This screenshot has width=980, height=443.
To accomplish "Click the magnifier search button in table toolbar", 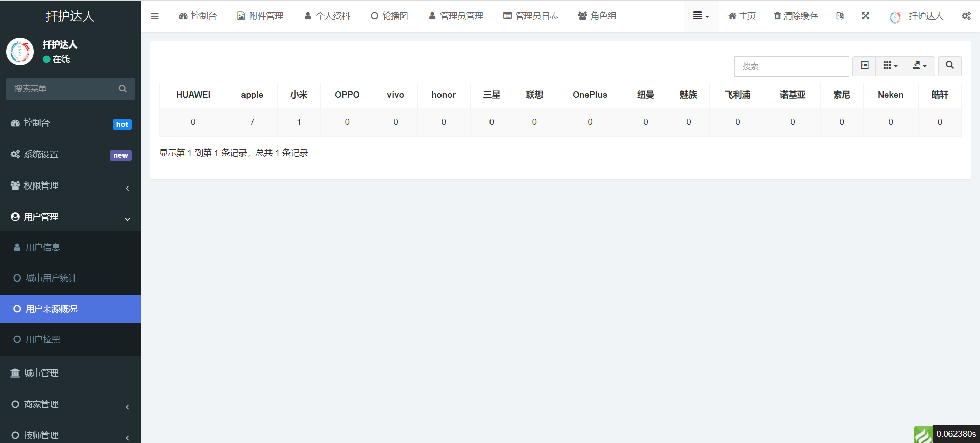I will [949, 65].
